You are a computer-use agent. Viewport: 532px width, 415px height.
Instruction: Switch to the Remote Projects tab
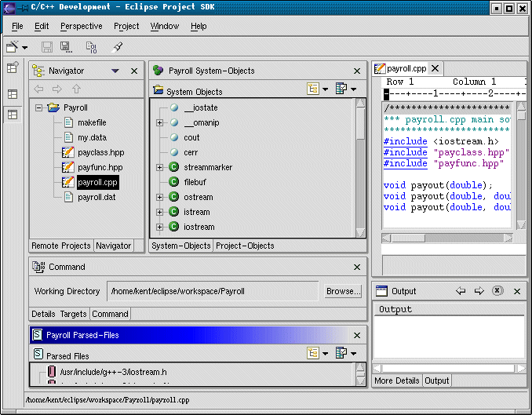[x=62, y=246]
